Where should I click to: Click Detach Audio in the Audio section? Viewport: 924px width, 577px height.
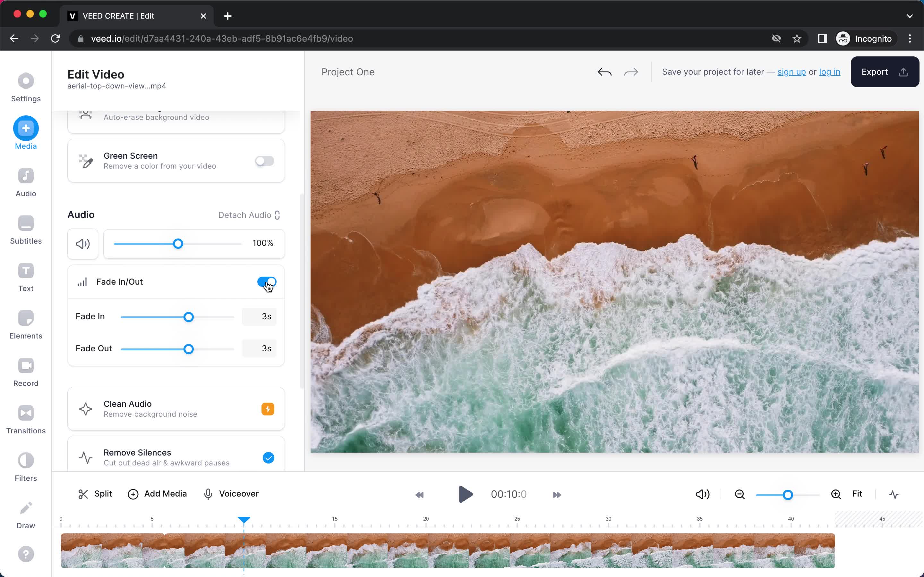tap(249, 215)
